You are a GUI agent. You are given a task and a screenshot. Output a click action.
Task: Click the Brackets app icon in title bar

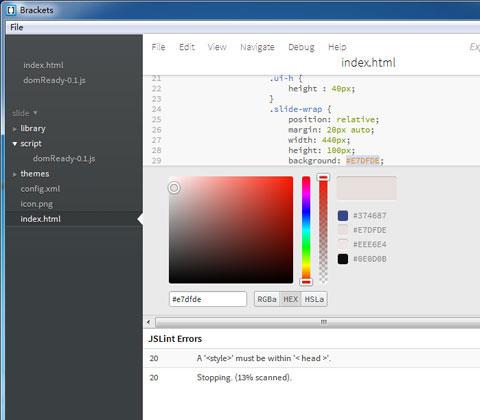[x=11, y=10]
